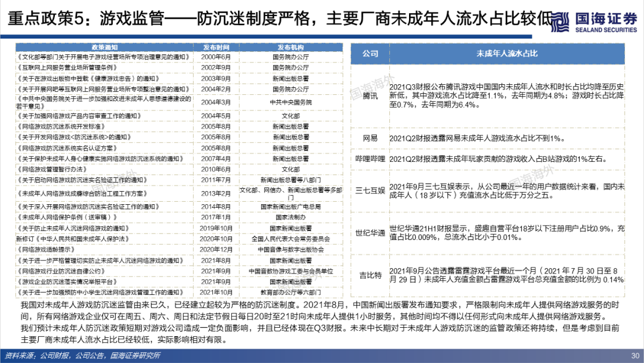Click the '2019年10月' date cell

[216, 228]
